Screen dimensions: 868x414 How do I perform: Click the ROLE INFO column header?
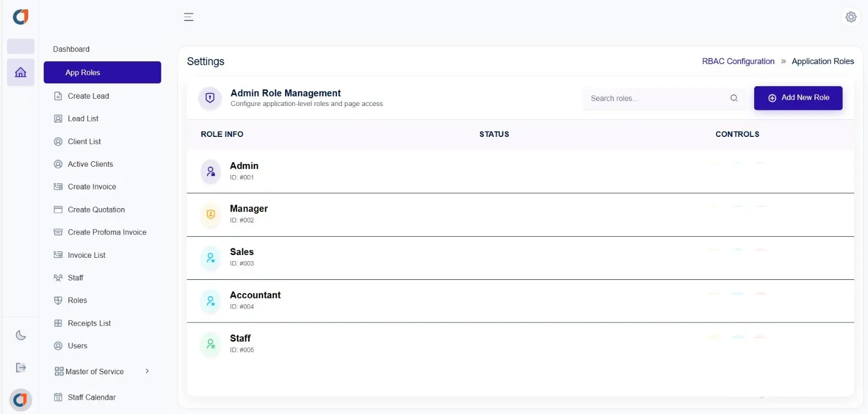(x=222, y=134)
